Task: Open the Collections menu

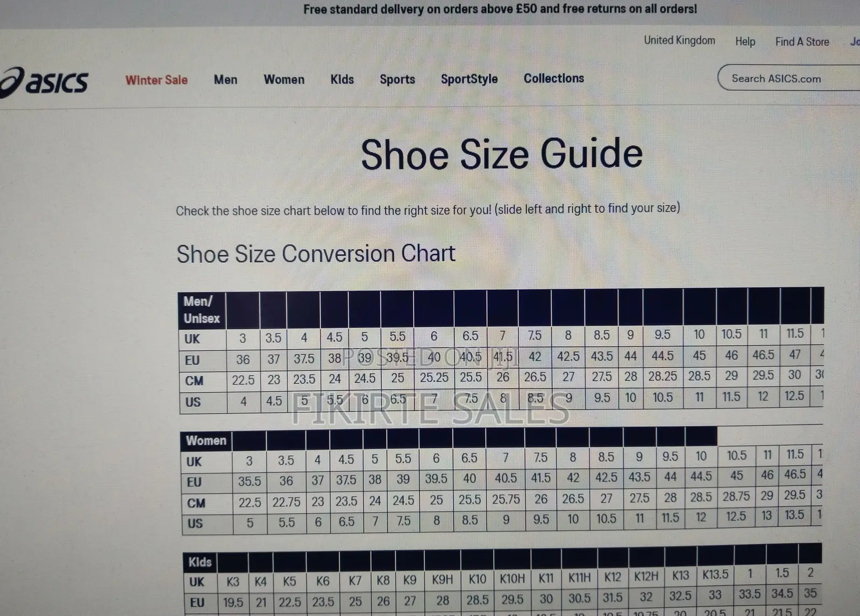Action: pyautogui.click(x=553, y=78)
